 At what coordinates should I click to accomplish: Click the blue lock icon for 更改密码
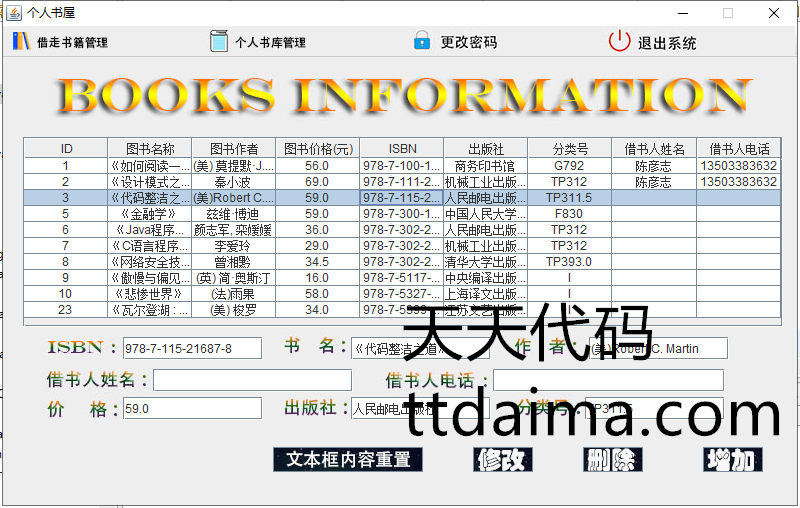[423, 42]
